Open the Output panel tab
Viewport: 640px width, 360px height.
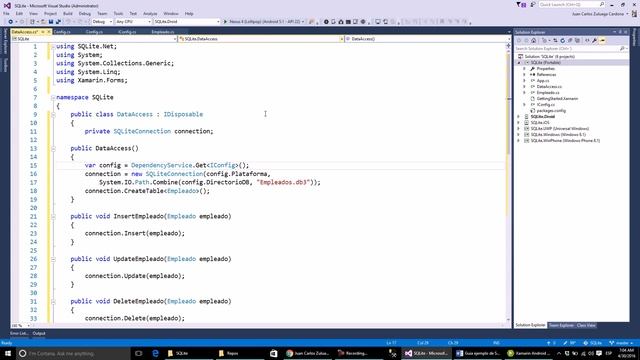(x=39, y=333)
